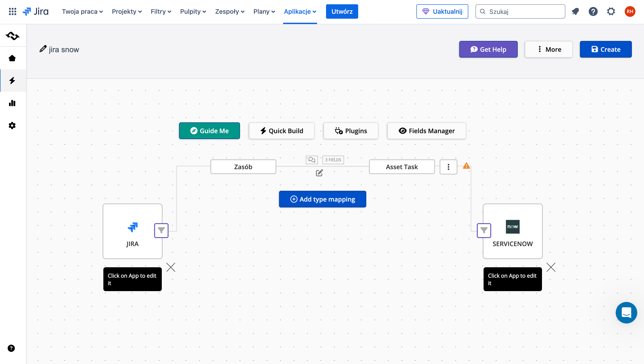
Task: Start the Guide Me walkthrough
Action: pyautogui.click(x=209, y=131)
